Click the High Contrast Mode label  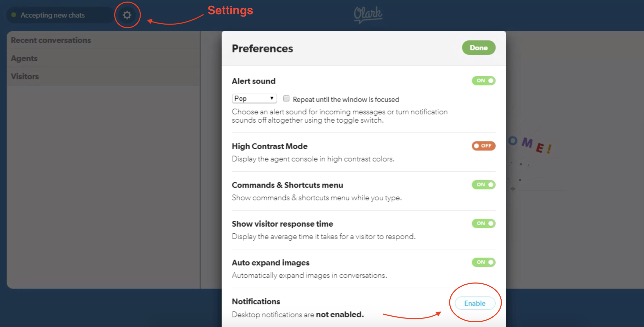tap(270, 146)
